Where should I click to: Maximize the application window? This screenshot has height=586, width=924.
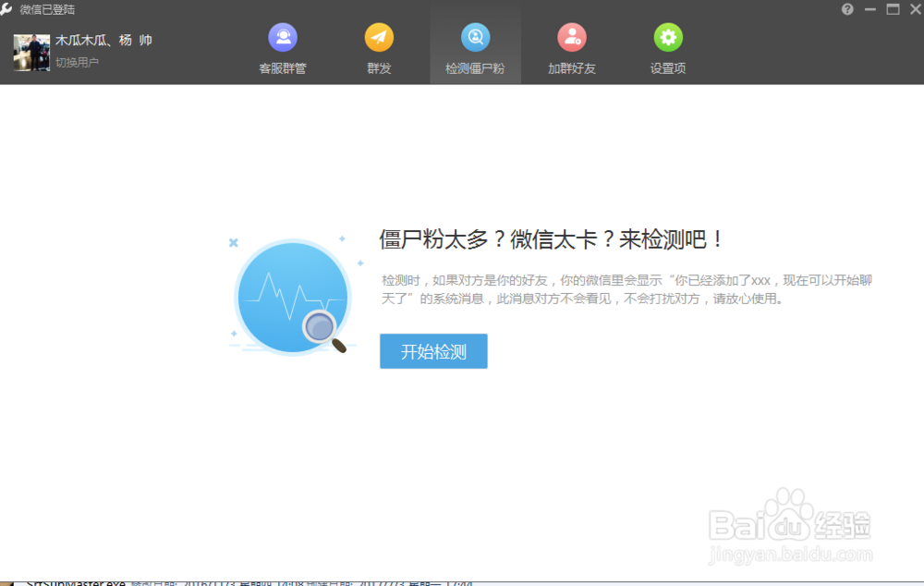(x=892, y=9)
